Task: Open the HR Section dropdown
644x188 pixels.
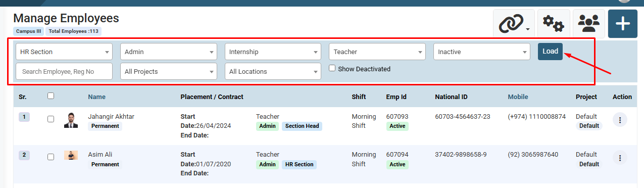Action: [64, 52]
